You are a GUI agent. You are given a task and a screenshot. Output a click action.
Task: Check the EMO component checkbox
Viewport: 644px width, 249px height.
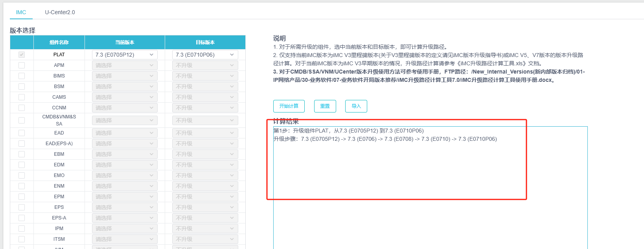[x=22, y=175]
